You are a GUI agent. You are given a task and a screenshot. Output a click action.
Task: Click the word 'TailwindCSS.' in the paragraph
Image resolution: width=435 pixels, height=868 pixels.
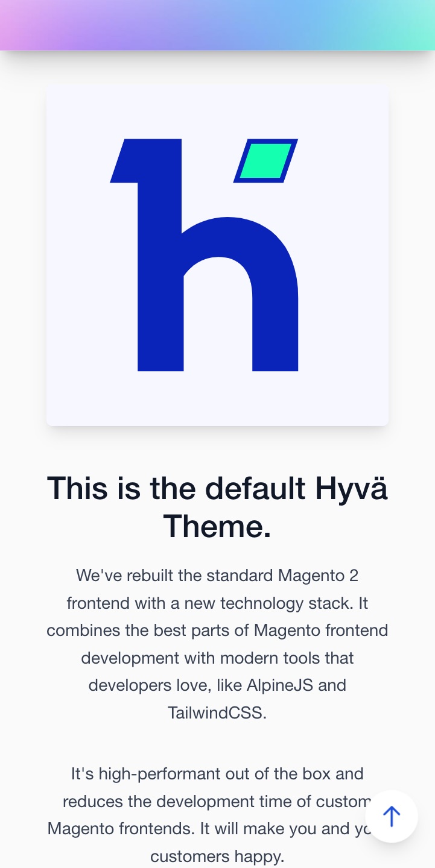pos(217,713)
